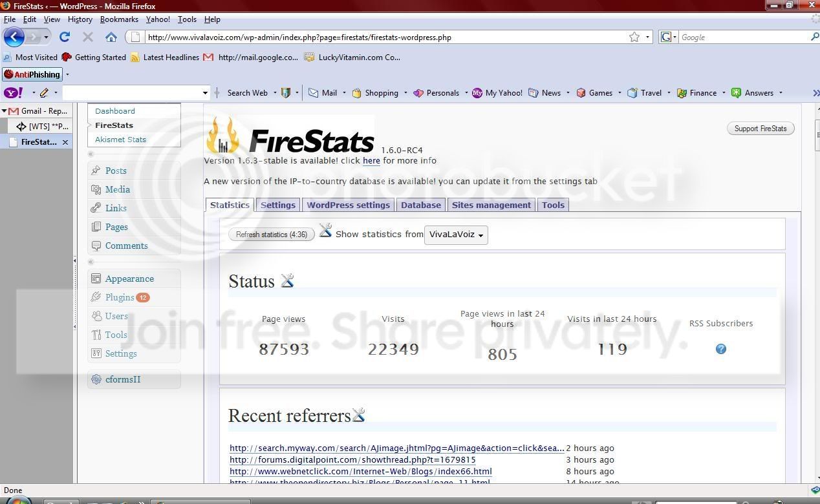This screenshot has width=820, height=504.
Task: Expand the AntiPhishing dropdown arrow
Action: click(x=67, y=75)
